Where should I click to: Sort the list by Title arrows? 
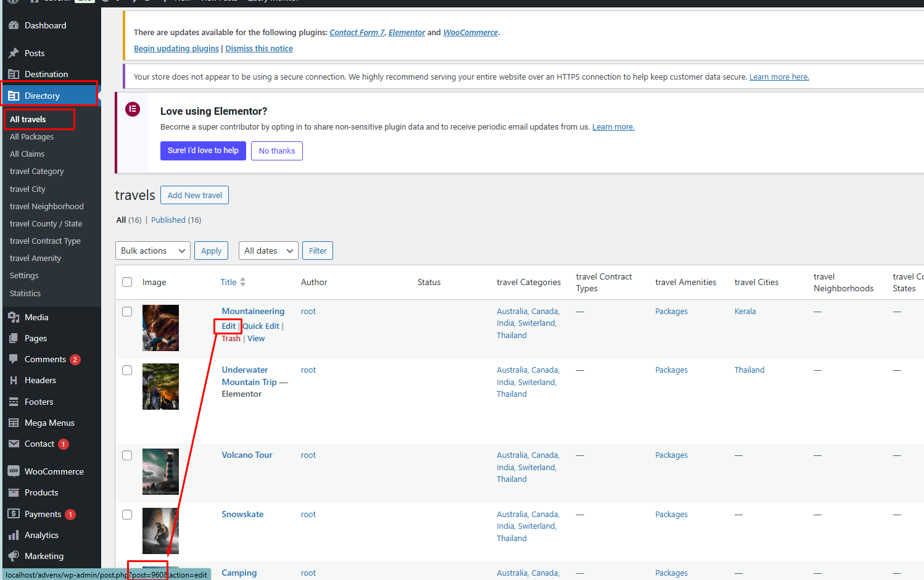pos(243,282)
